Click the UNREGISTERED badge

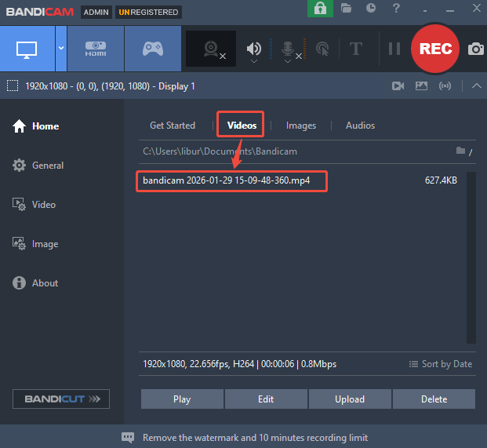point(148,12)
